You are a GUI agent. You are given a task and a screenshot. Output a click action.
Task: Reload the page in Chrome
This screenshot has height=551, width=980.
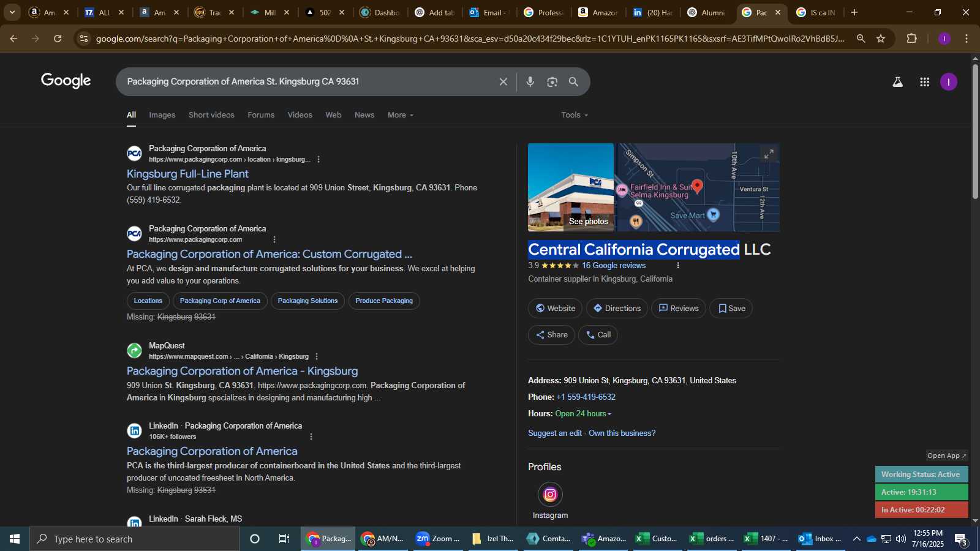click(x=58, y=39)
